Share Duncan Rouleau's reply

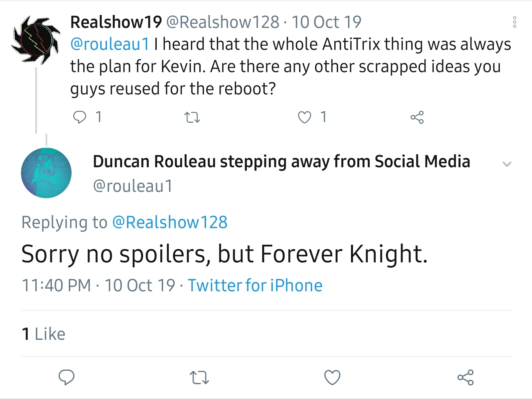(465, 377)
